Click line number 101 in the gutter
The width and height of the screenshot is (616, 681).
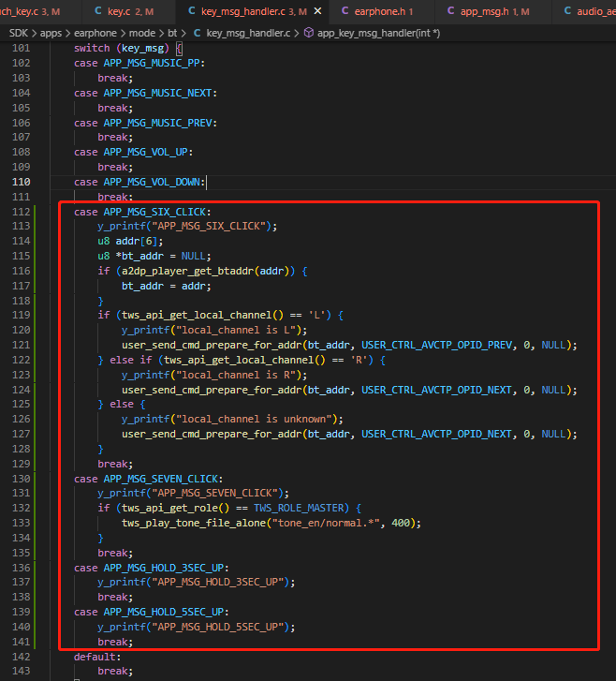click(22, 48)
